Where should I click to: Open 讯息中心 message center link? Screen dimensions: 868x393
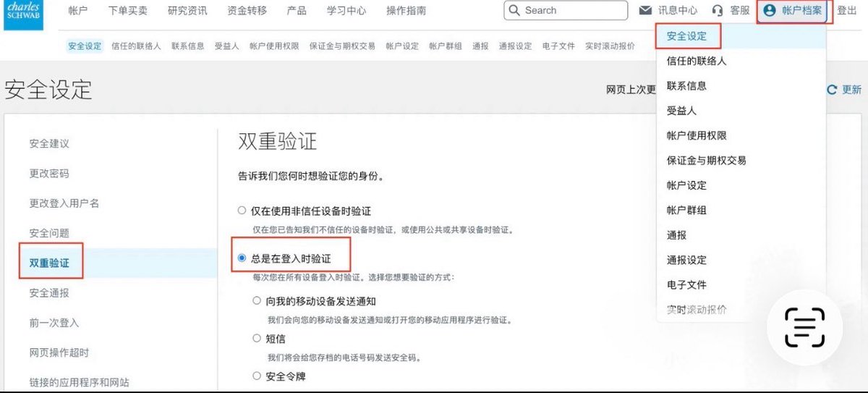point(678,11)
